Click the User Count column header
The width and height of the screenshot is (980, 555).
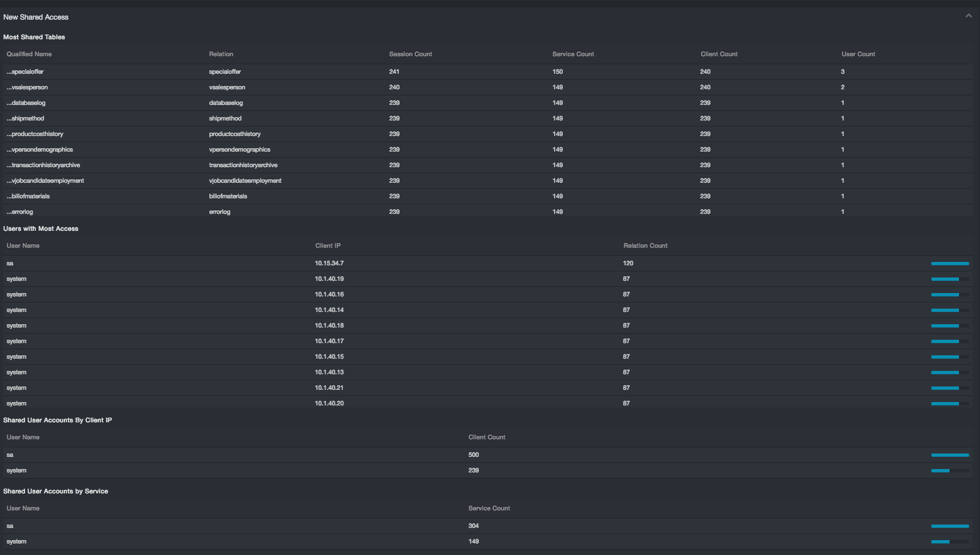coord(858,54)
